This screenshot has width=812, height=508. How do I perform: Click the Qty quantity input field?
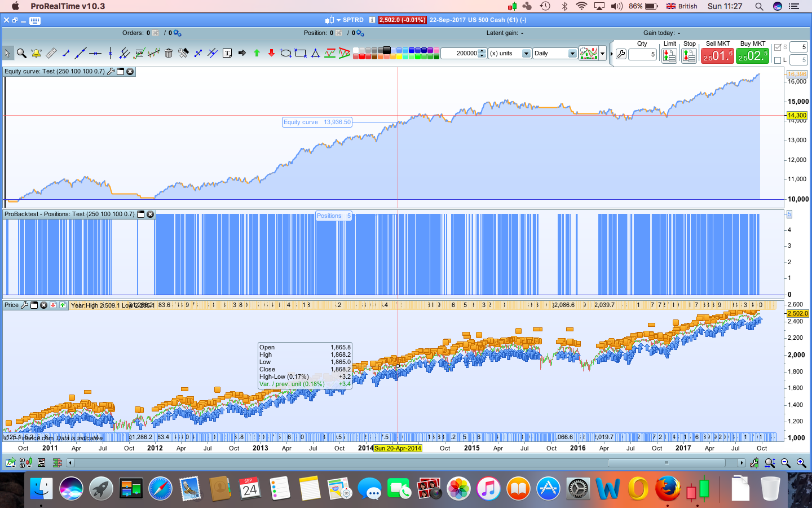coord(642,54)
